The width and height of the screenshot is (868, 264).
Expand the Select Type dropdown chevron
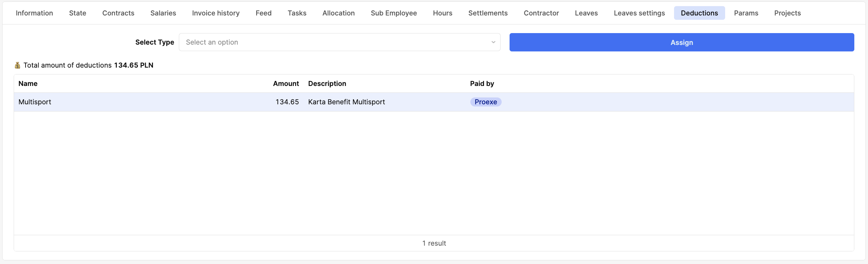click(493, 42)
